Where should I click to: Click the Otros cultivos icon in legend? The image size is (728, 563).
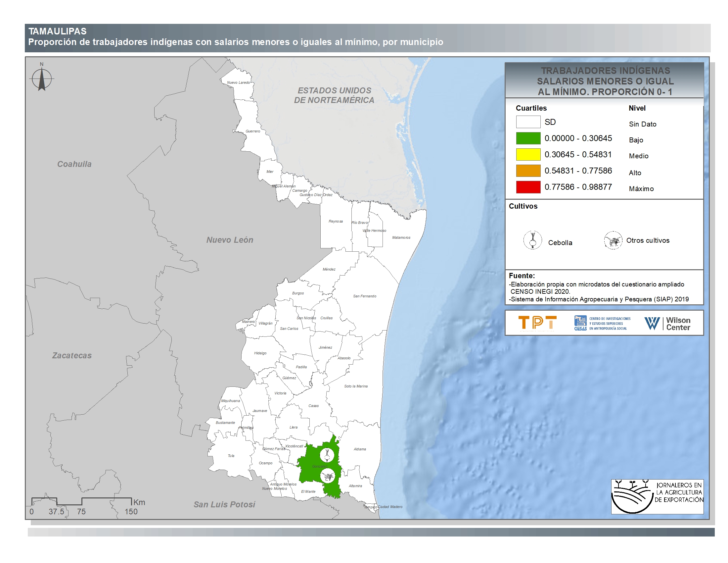tap(613, 240)
